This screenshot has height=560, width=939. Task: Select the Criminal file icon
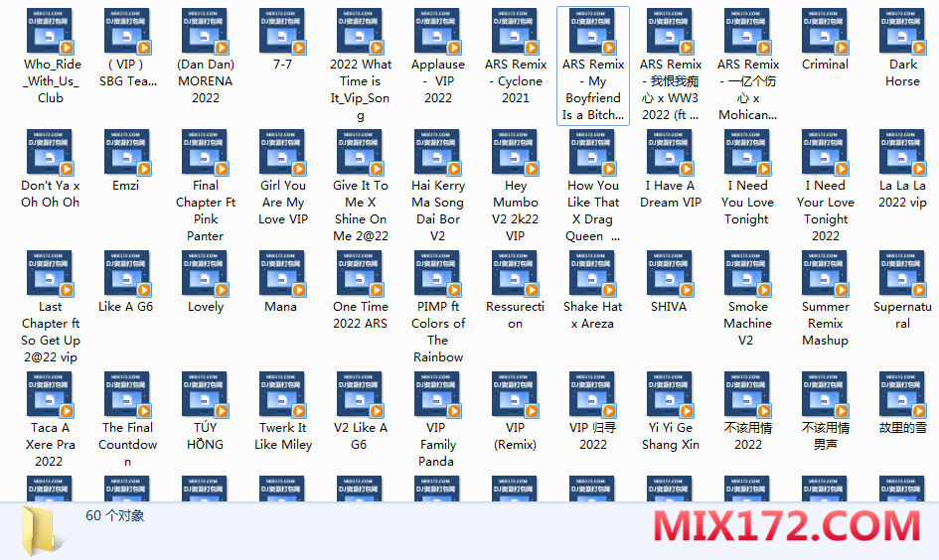(825, 31)
